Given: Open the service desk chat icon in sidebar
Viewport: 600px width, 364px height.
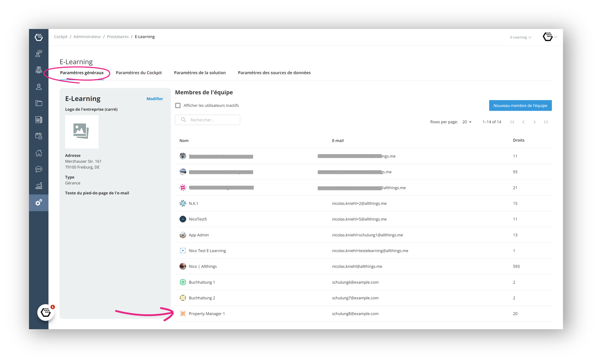Looking at the screenshot, I should pyautogui.click(x=39, y=53).
